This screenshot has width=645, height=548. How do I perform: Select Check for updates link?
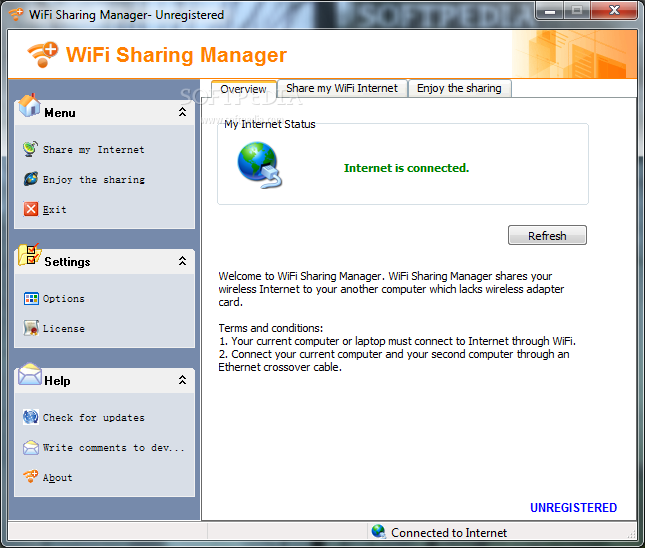[x=94, y=418]
